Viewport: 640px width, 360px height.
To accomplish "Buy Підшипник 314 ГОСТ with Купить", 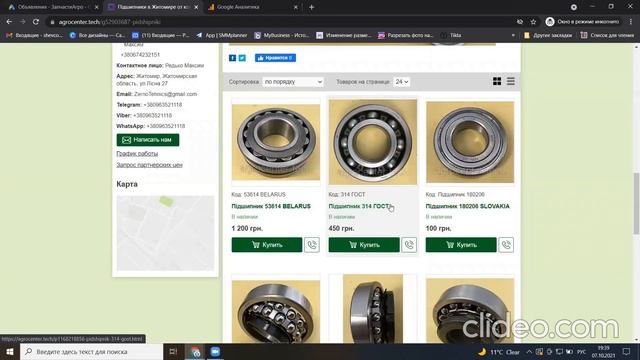I will (364, 245).
